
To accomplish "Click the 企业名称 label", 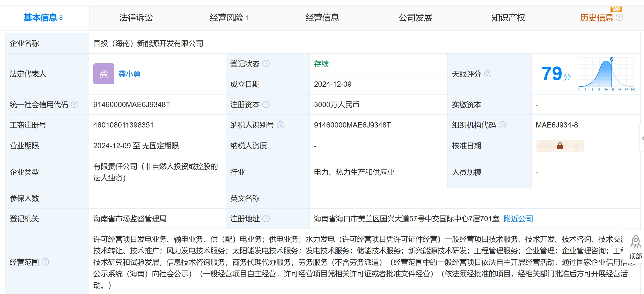I will click(x=24, y=43).
